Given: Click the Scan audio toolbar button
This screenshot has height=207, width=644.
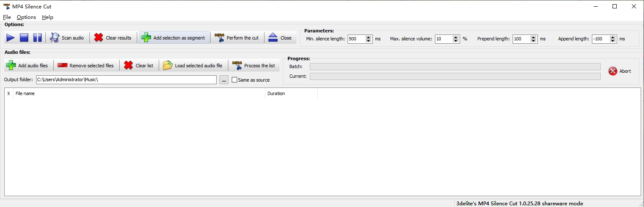Looking at the screenshot, I should [67, 38].
